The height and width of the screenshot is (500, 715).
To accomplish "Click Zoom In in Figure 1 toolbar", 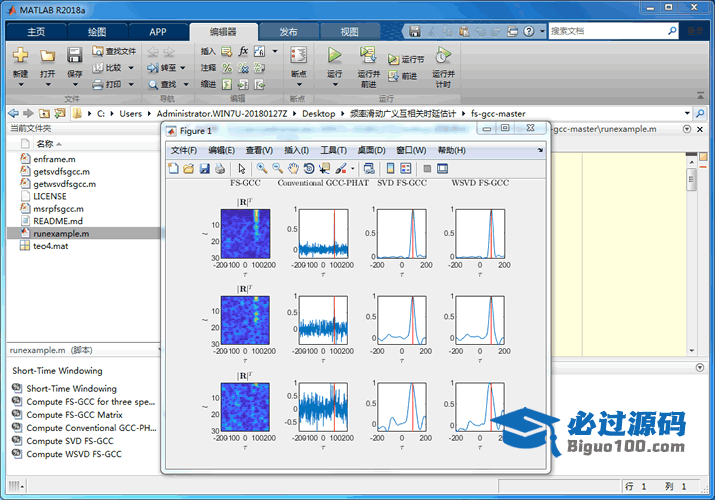I will (x=262, y=169).
